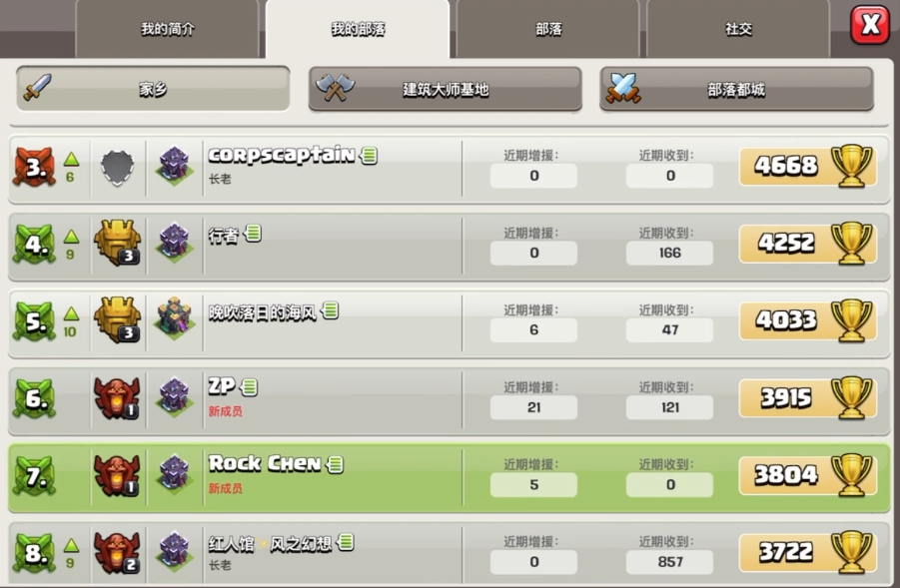
Task: Open the 社交 tab
Action: coord(738,29)
